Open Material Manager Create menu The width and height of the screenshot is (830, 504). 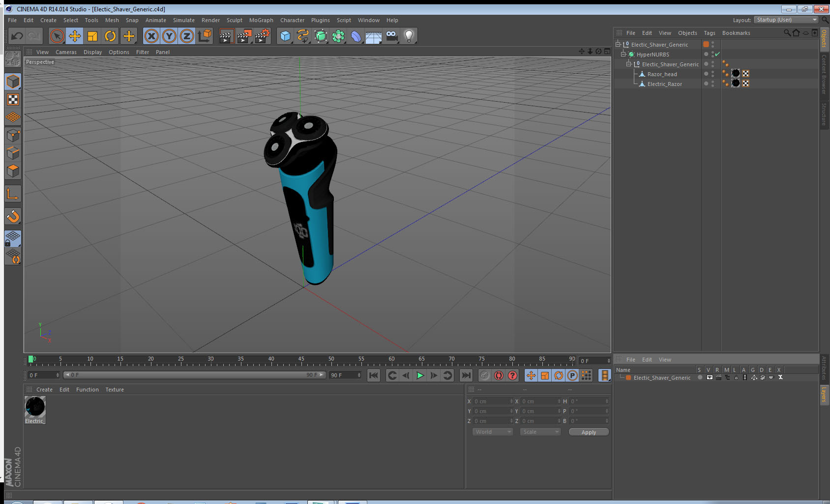pyautogui.click(x=44, y=390)
